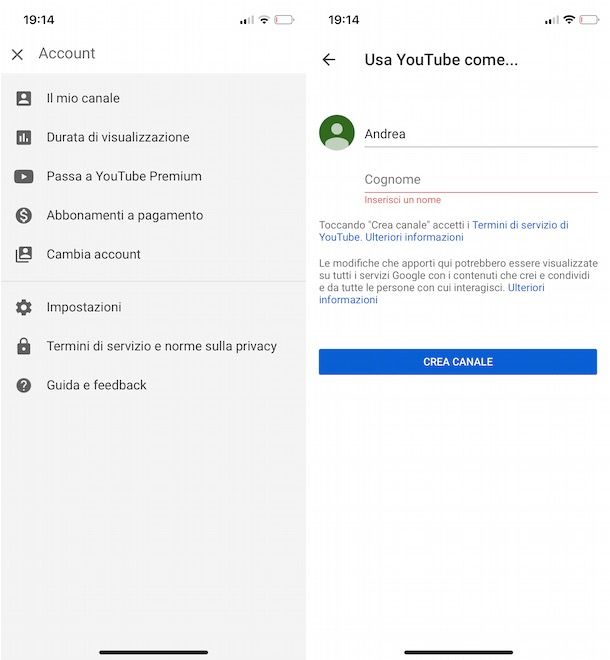Tap the gear icon for Impostazioni
The height and width of the screenshot is (660, 610).
click(24, 307)
